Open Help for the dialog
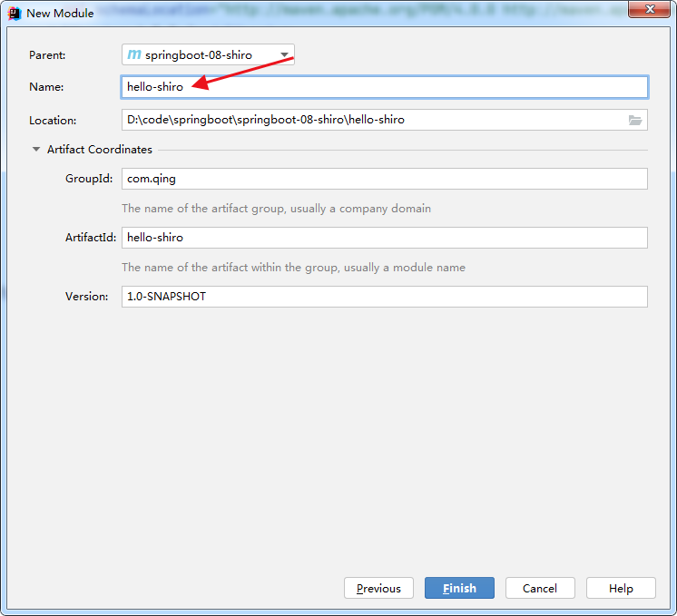The image size is (677, 616). (x=621, y=589)
